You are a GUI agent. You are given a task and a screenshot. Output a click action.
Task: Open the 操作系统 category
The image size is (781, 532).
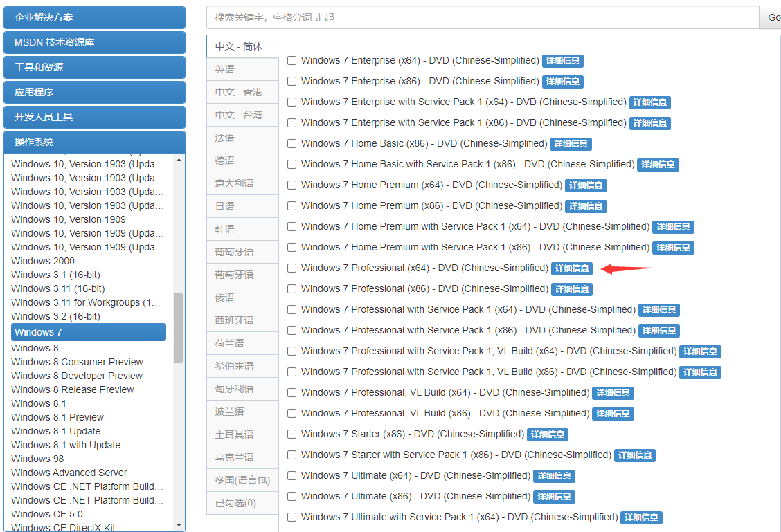pyautogui.click(x=94, y=142)
